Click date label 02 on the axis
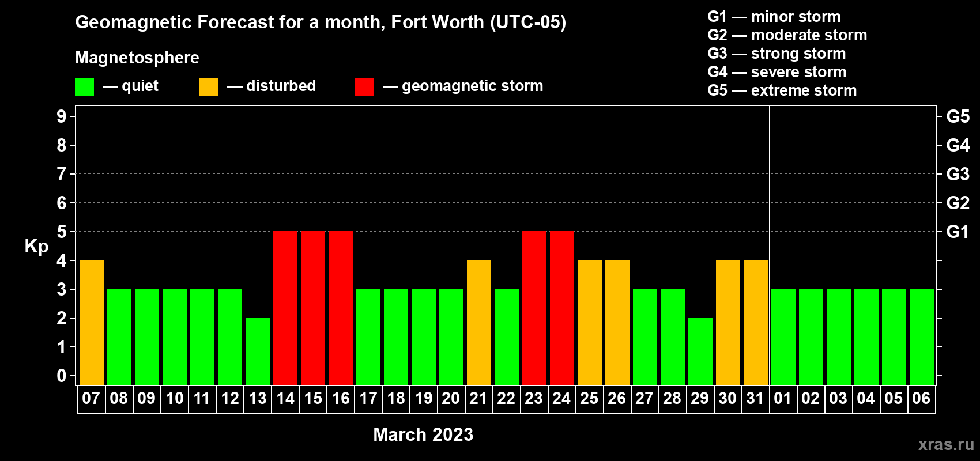The image size is (980, 461). click(811, 399)
